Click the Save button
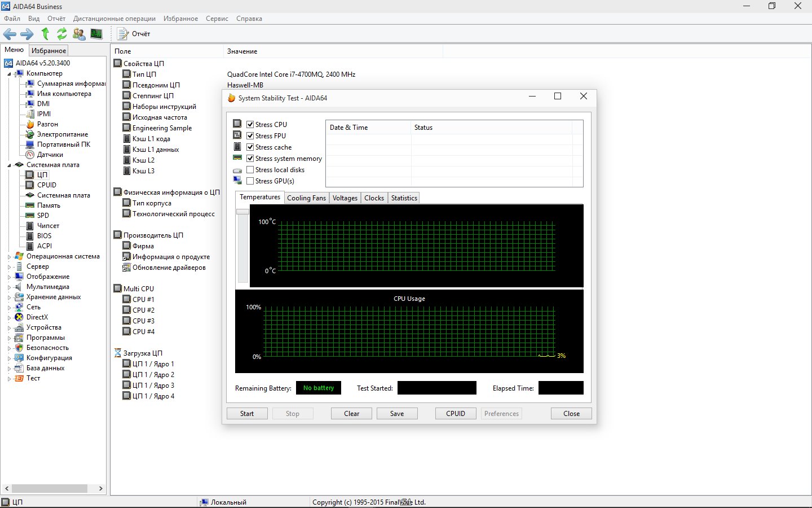812x508 pixels. click(397, 414)
